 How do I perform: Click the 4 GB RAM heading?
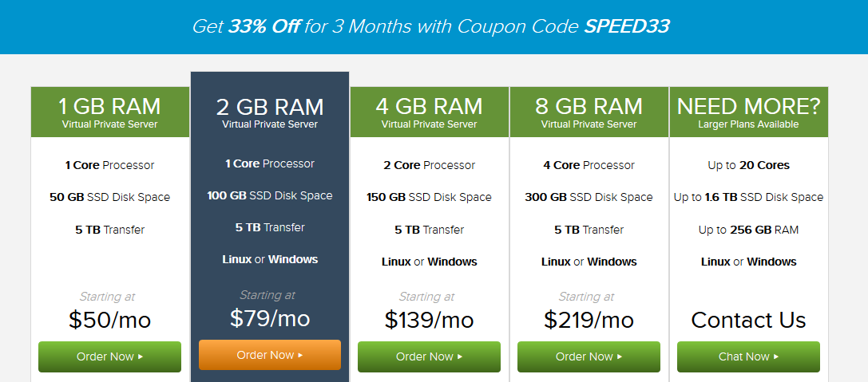click(429, 106)
